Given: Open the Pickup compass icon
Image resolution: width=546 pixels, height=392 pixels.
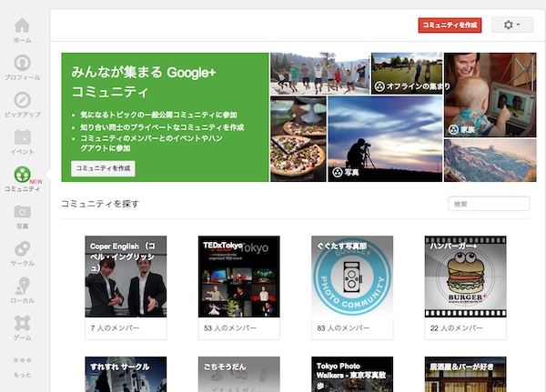Looking at the screenshot, I should click(23, 100).
